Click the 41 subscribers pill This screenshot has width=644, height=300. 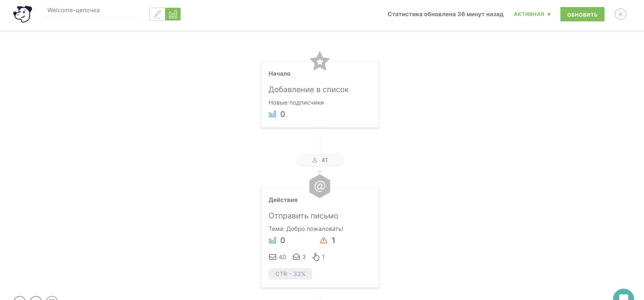click(320, 160)
